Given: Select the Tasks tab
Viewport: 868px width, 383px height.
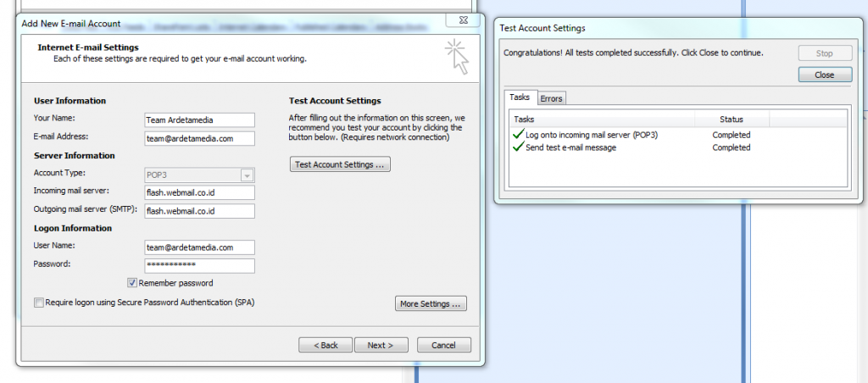Looking at the screenshot, I should (x=520, y=98).
